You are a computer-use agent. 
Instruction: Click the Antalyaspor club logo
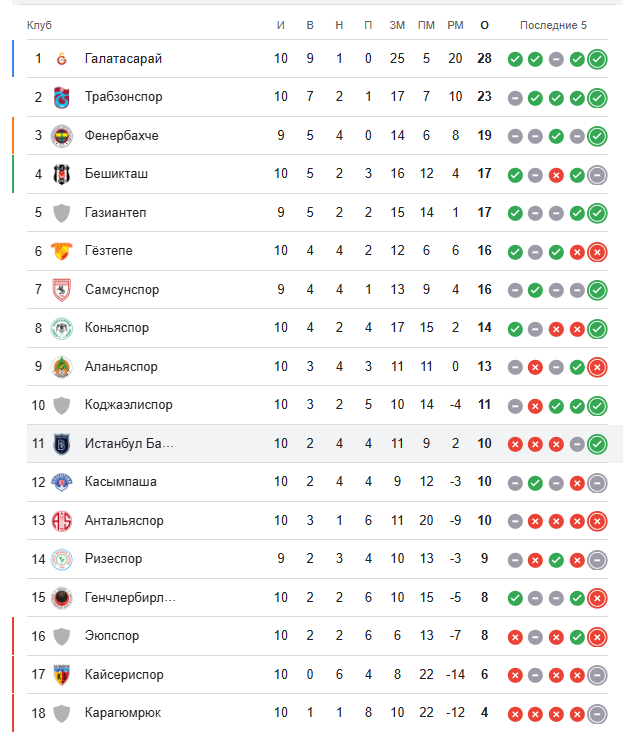tap(62, 521)
